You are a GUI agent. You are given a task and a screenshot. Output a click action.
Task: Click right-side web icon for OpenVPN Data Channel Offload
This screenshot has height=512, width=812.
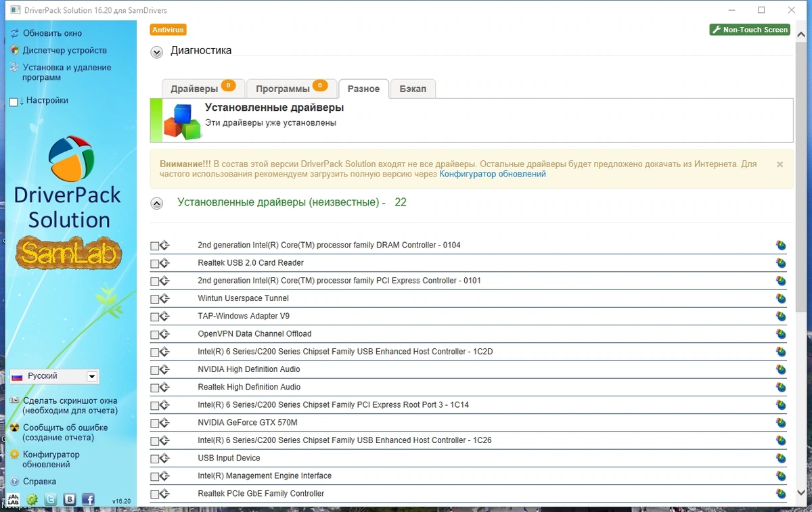[781, 334]
